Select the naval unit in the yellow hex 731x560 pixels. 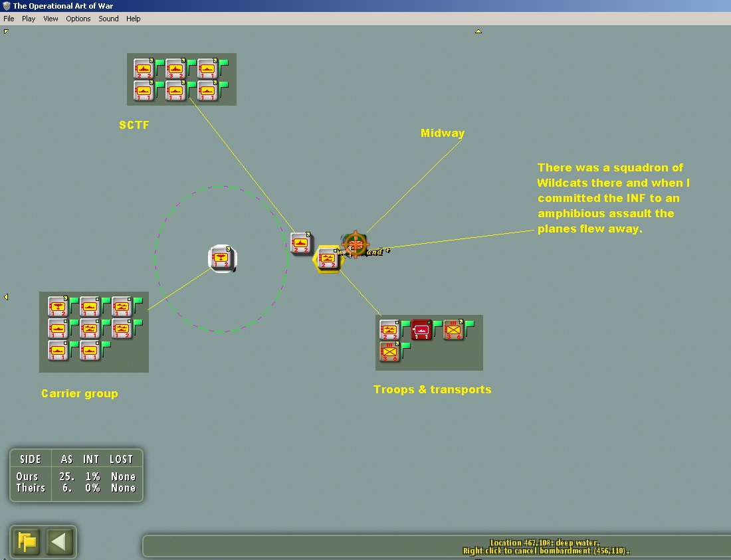pos(328,258)
